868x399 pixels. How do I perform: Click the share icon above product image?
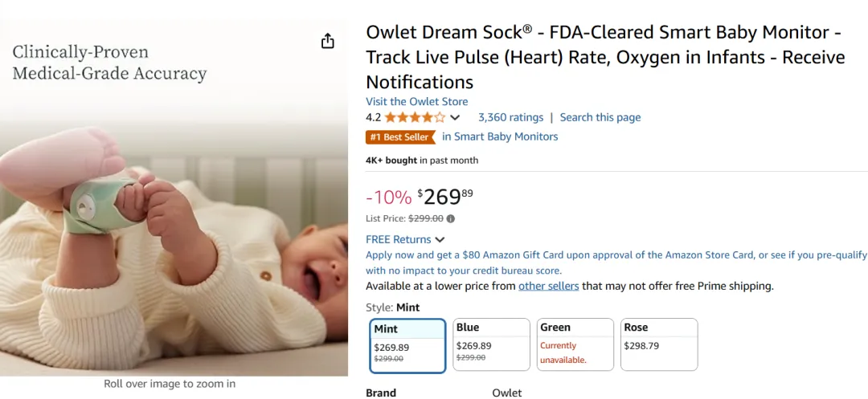click(328, 41)
